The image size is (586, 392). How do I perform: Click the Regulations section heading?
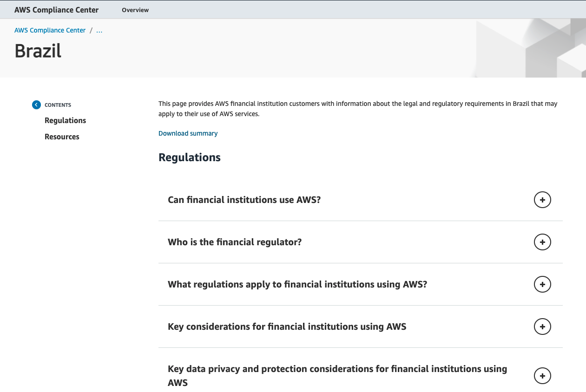pos(190,157)
